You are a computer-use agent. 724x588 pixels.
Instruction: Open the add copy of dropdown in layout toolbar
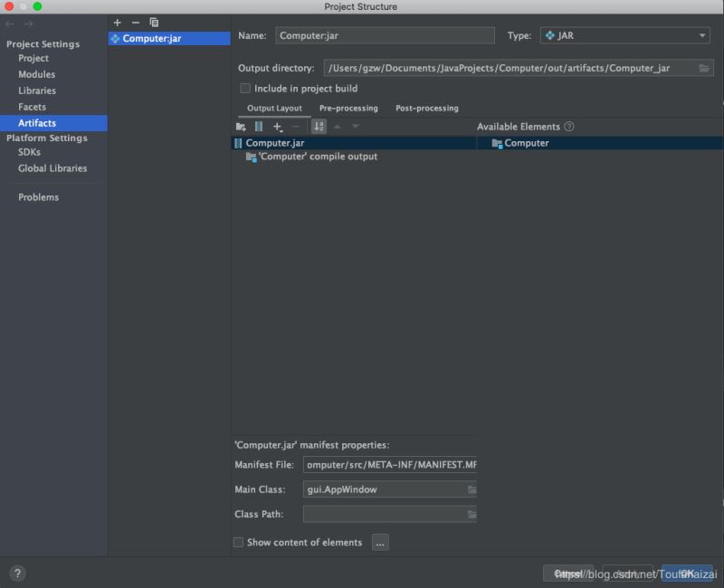[x=279, y=127]
